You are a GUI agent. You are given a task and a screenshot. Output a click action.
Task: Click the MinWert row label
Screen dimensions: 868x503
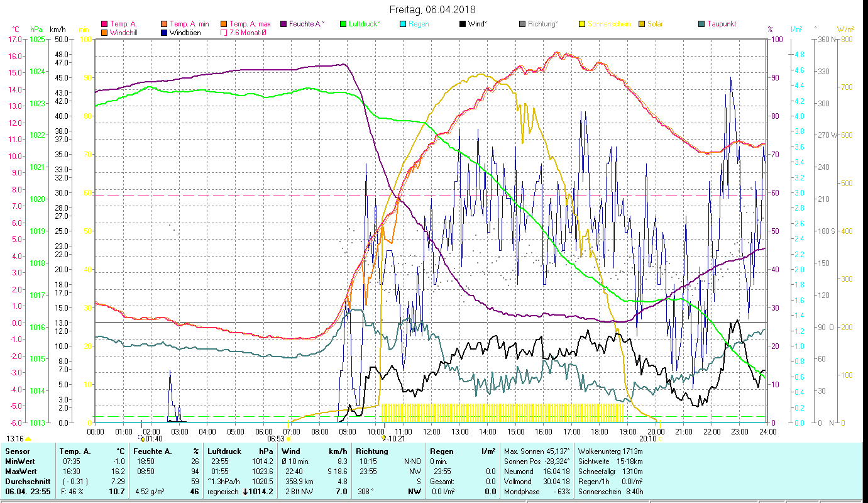[x=19, y=462]
